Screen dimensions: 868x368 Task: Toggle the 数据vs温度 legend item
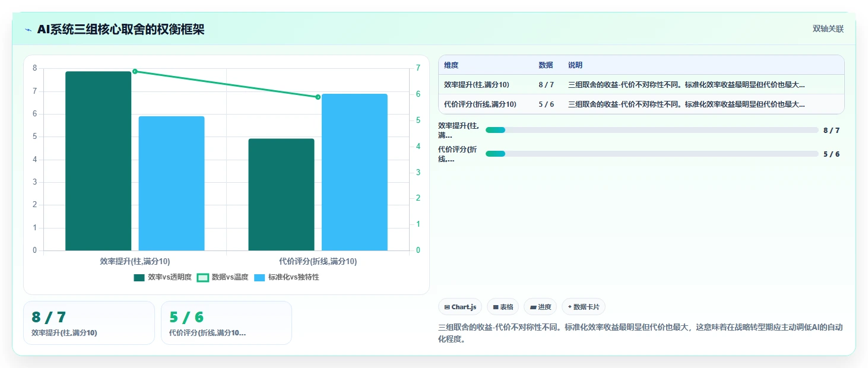click(223, 277)
